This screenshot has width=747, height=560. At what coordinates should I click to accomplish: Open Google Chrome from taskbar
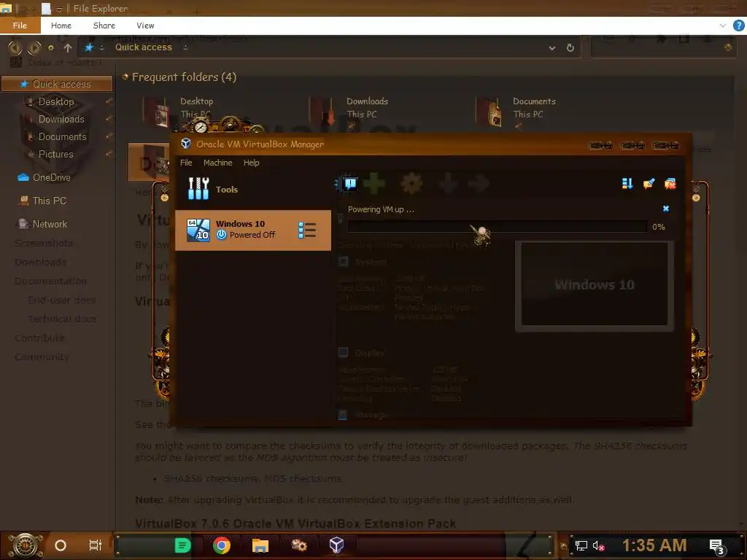222,545
